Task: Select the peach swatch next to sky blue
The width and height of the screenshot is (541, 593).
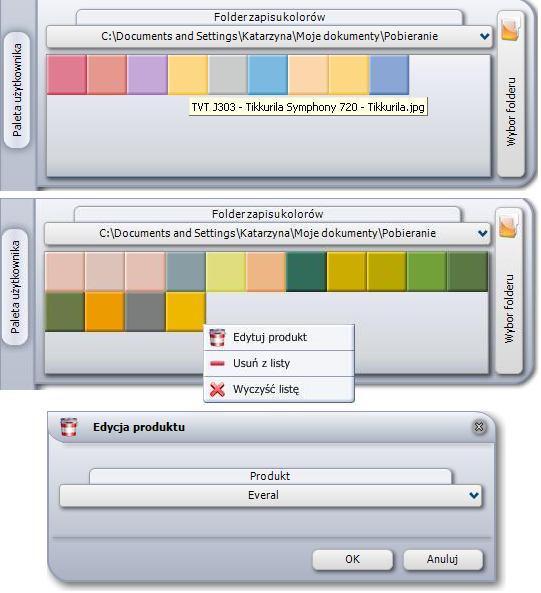Action: pos(308,75)
